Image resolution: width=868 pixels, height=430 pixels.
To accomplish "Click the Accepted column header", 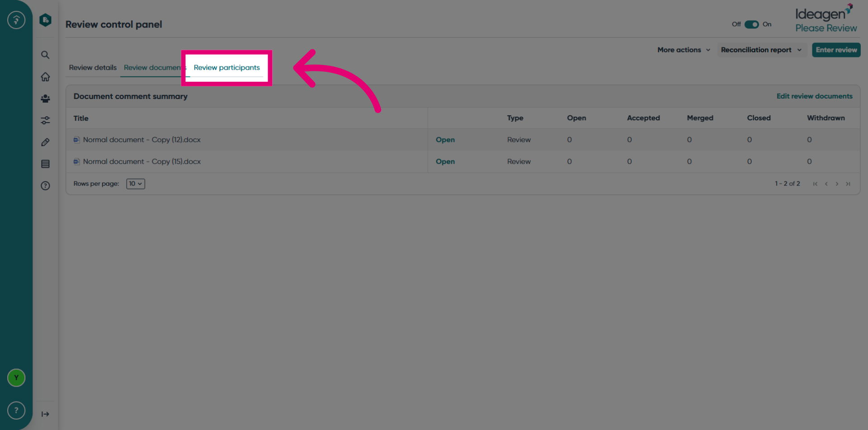I will click(643, 118).
